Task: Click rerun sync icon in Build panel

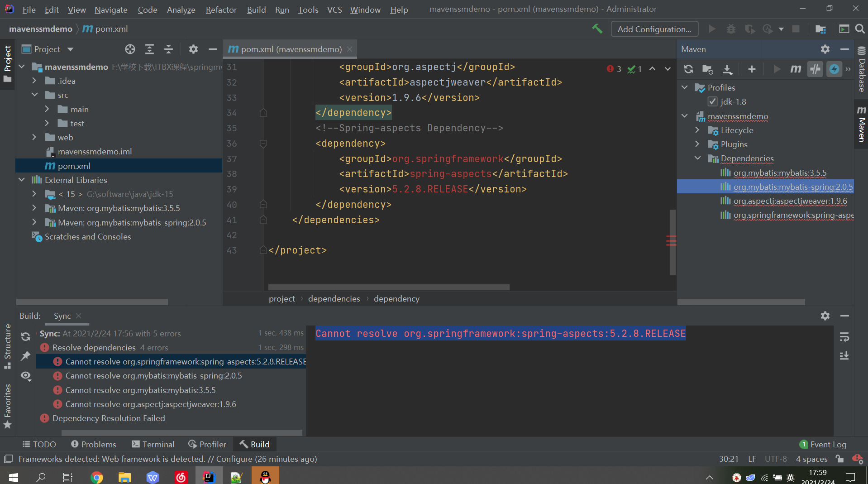Action: [x=25, y=336]
